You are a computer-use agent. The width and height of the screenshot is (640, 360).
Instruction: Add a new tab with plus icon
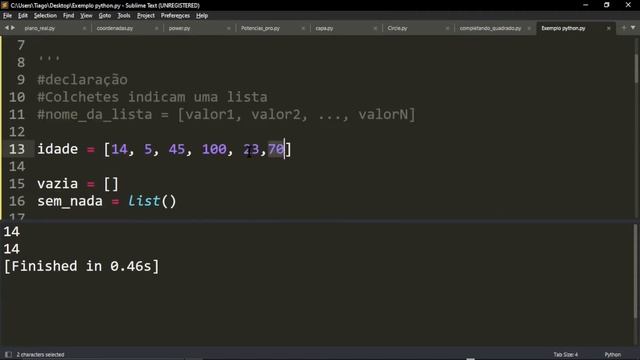624,28
